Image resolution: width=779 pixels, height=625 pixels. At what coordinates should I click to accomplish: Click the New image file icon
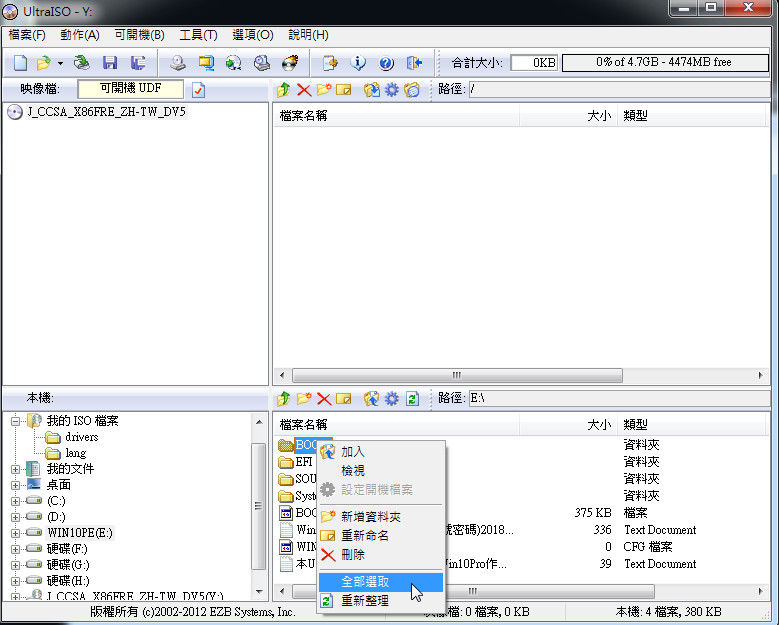pos(20,63)
